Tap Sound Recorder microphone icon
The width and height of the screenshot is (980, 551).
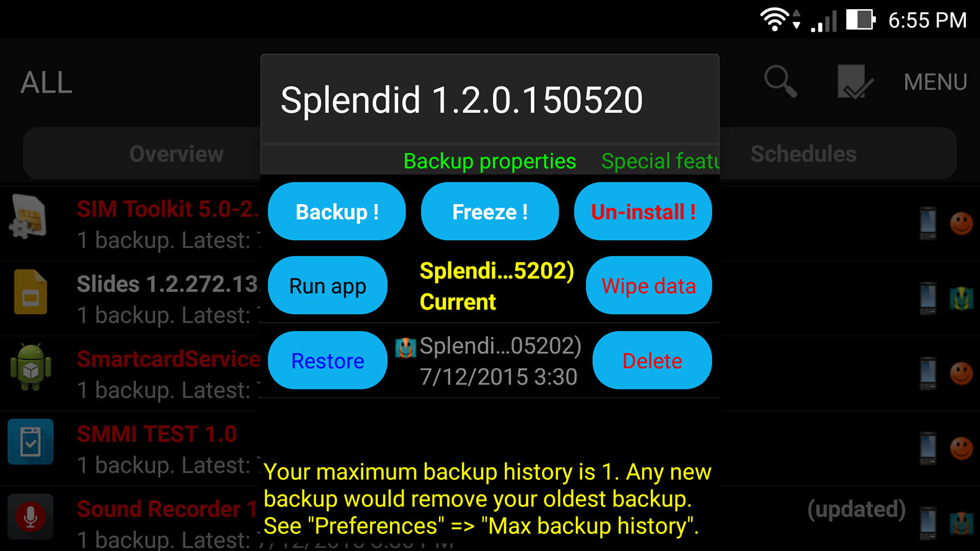coord(31,517)
